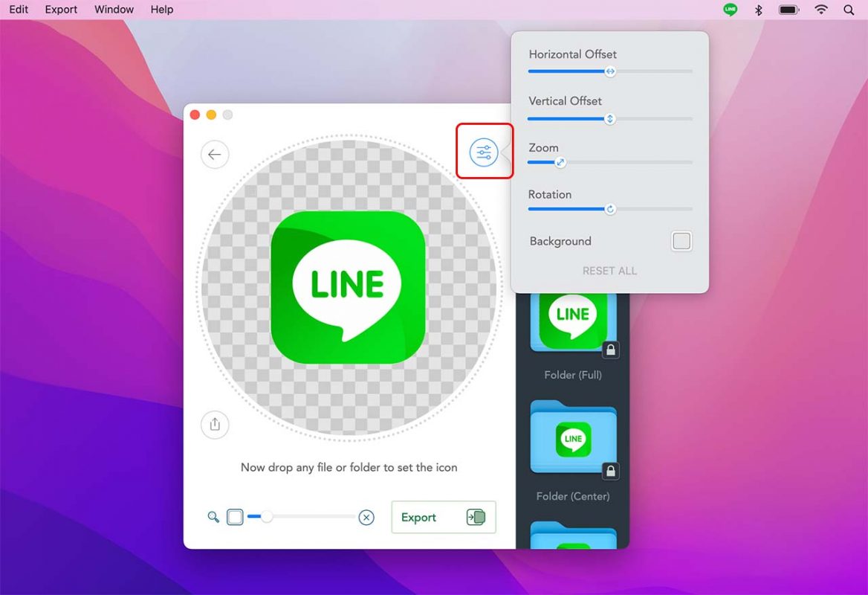This screenshot has width=868, height=595.
Task: Open LINE in the menu bar
Action: [731, 10]
